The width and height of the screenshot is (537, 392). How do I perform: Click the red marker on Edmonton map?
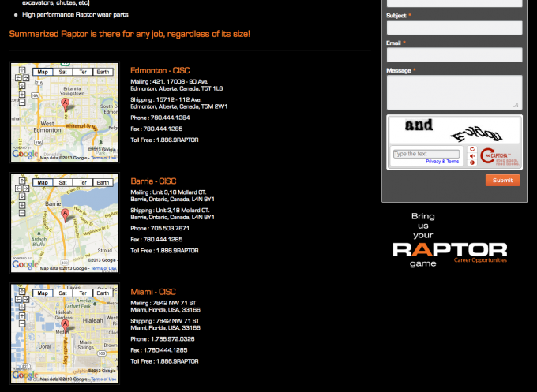coord(66,103)
